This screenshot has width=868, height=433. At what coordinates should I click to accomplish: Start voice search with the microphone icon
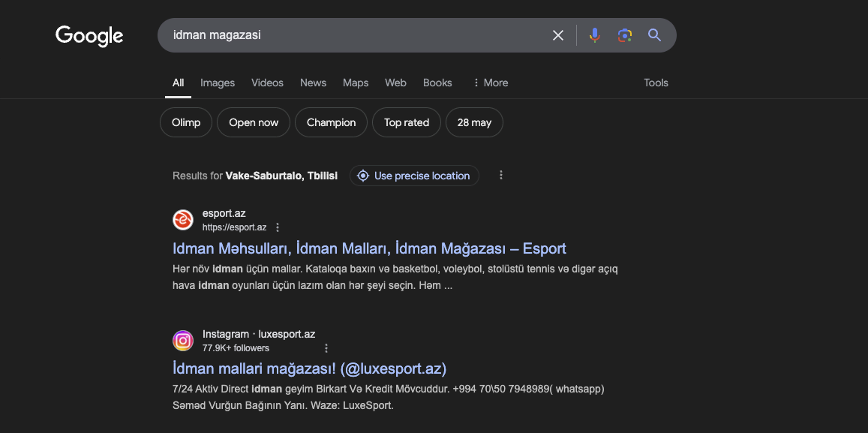pyautogui.click(x=594, y=35)
